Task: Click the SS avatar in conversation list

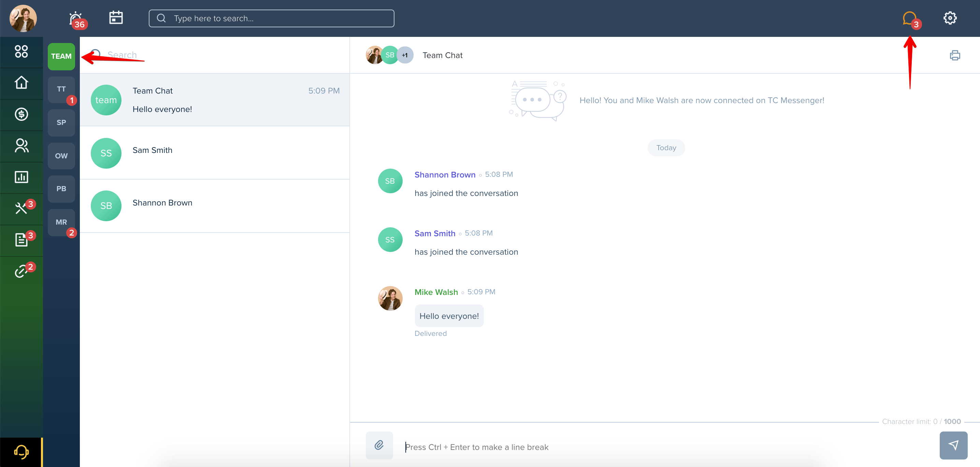Action: click(x=106, y=153)
